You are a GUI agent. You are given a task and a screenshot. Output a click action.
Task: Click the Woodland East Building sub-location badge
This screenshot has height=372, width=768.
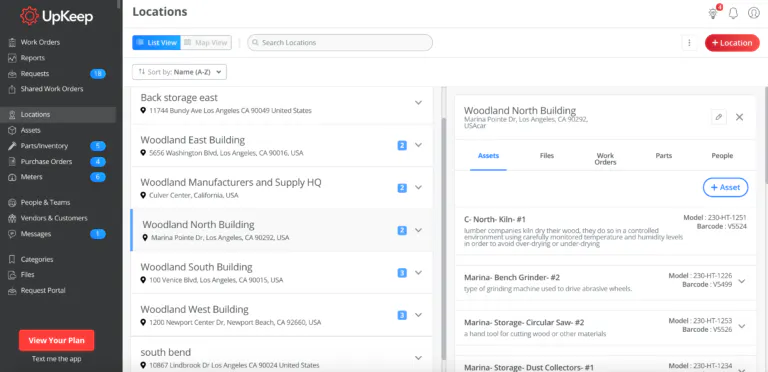402,145
